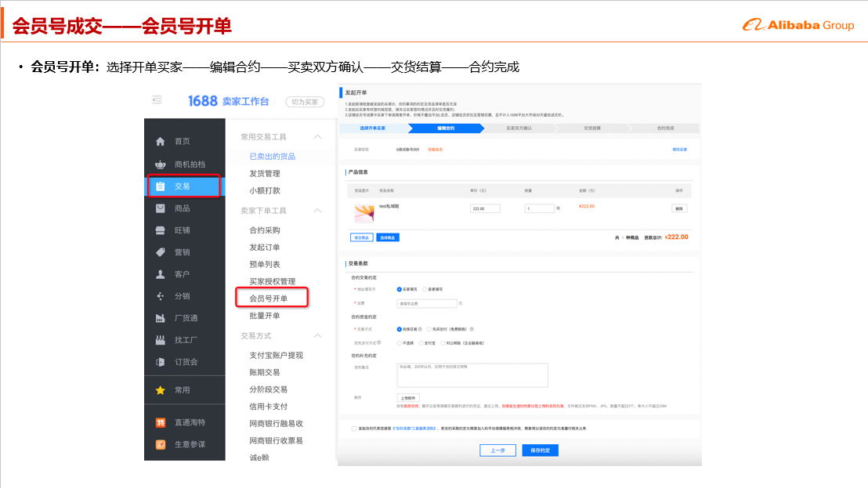Click the 旺铺 shop icon

[160, 230]
